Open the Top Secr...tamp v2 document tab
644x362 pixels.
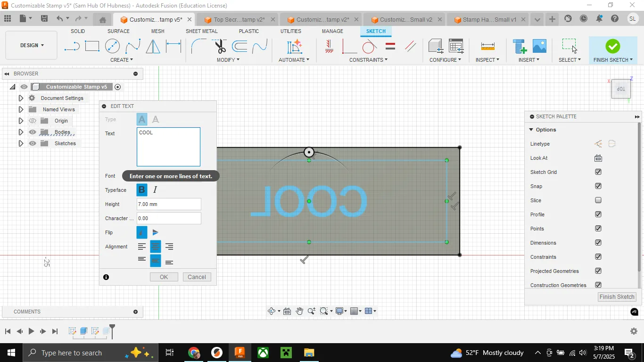click(239, 20)
